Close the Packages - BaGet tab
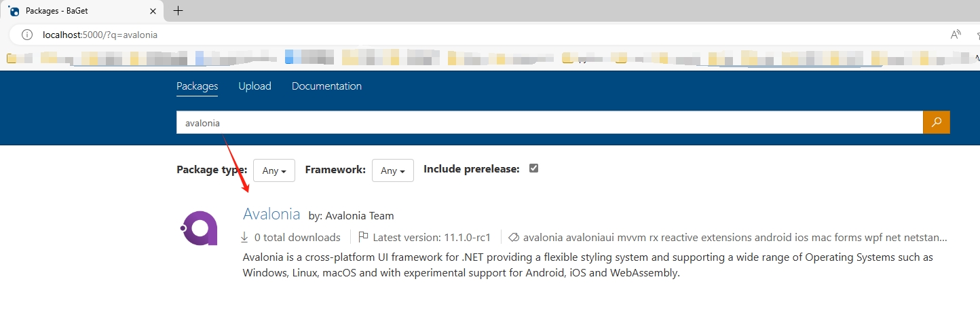The image size is (980, 309). [151, 11]
